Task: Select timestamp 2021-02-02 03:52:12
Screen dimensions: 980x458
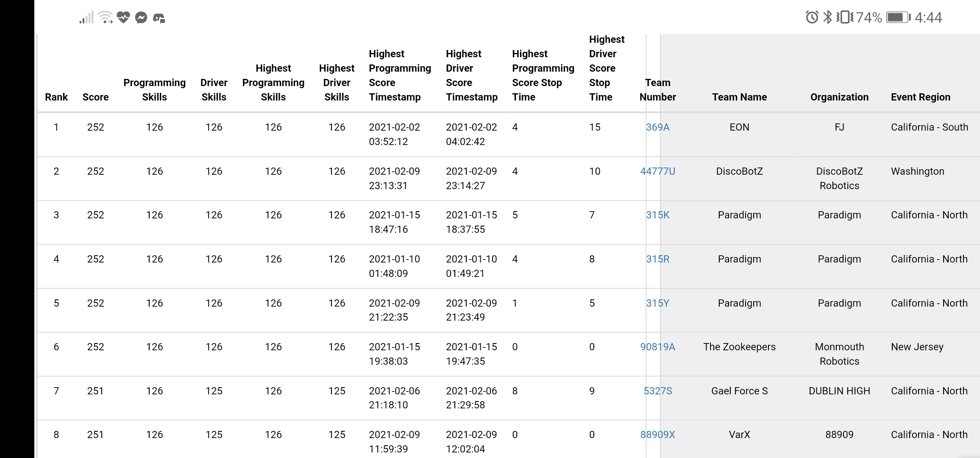Action: [x=394, y=134]
